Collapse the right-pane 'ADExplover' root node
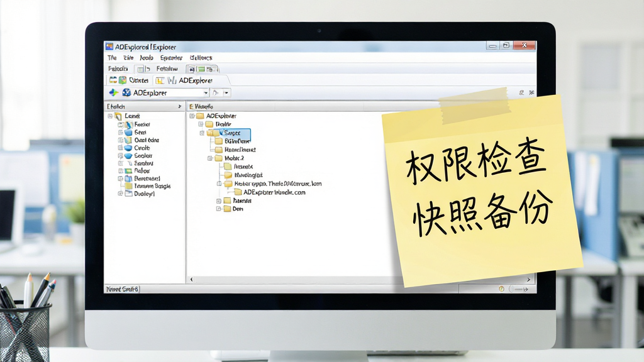Screen dimensions: 644x362 pyautogui.click(x=192, y=116)
